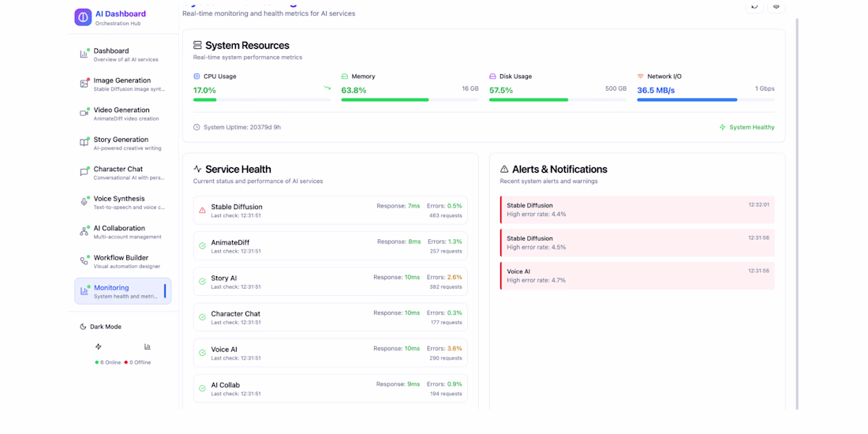Open the AI Collaboration section
Image resolution: width=868 pixels, height=434 pixels.
122,232
